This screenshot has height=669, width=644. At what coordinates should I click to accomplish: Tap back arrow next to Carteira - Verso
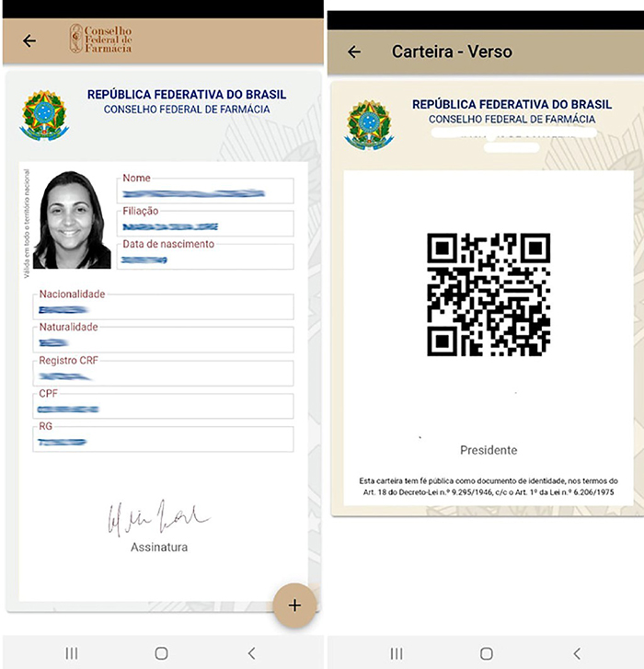(x=354, y=52)
